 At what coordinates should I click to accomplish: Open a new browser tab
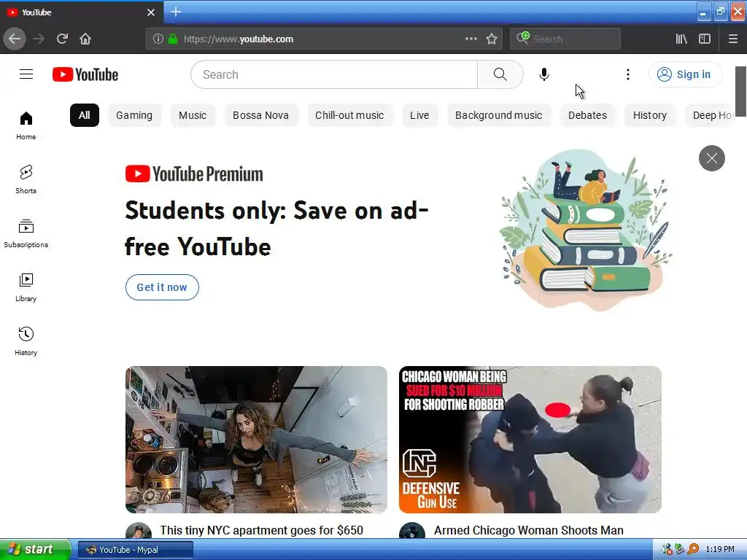pos(176,12)
